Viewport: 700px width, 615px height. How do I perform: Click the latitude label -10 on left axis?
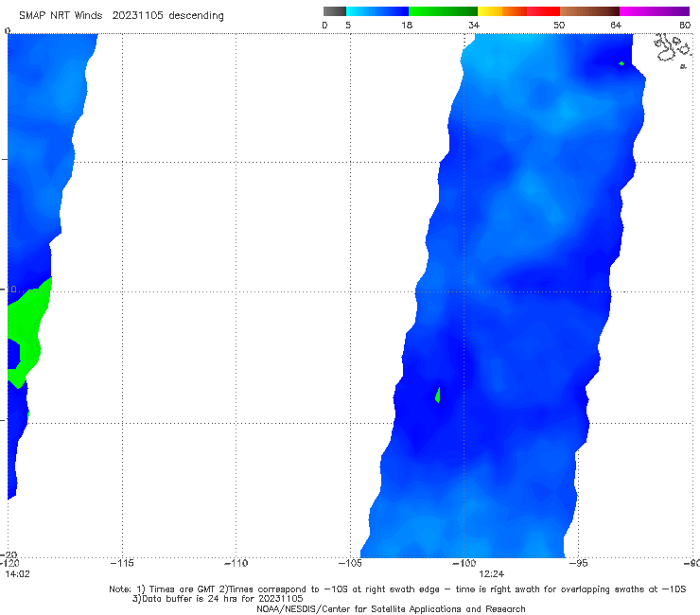[9, 290]
